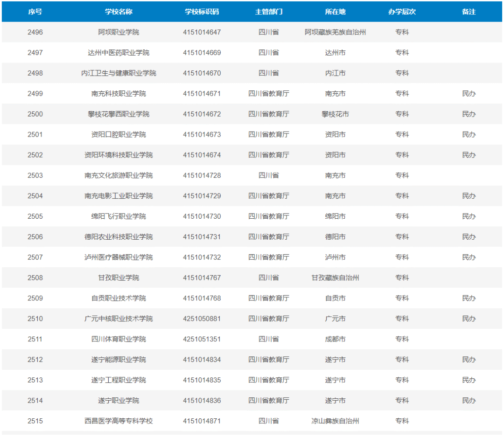Select school name 四川体育职业学院
The width and height of the screenshot is (504, 437).
pyautogui.click(x=119, y=339)
